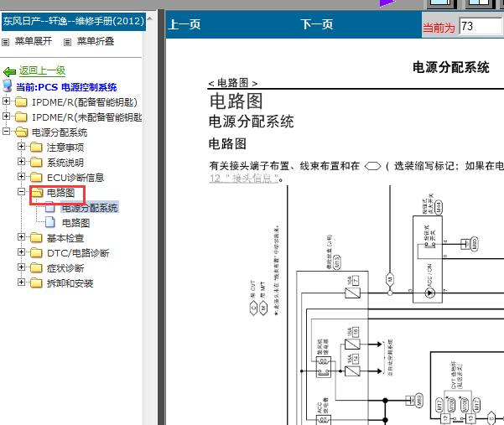Click 返回上一级 link
This screenshot has width=504, height=425.
[x=42, y=70]
